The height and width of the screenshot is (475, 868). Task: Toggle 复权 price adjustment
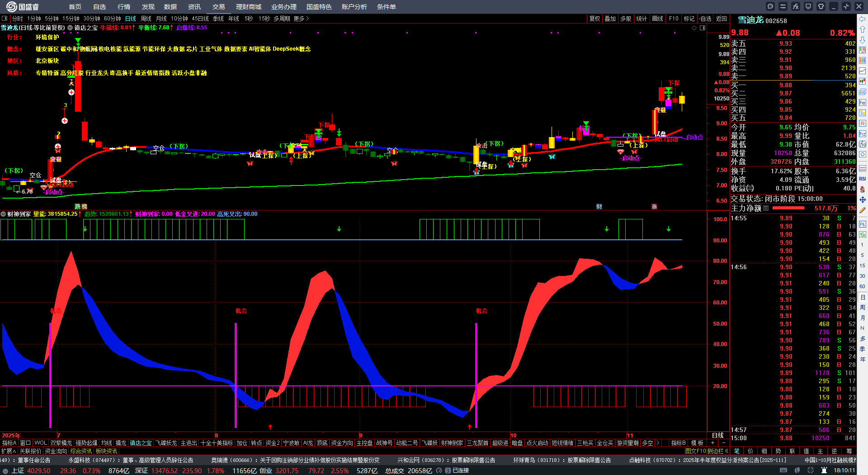pos(594,19)
